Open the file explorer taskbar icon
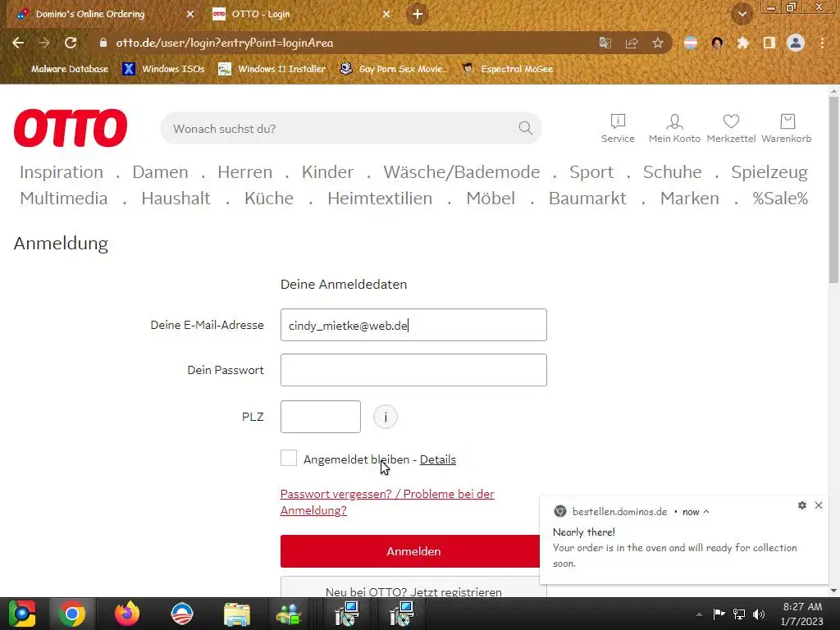 click(237, 614)
